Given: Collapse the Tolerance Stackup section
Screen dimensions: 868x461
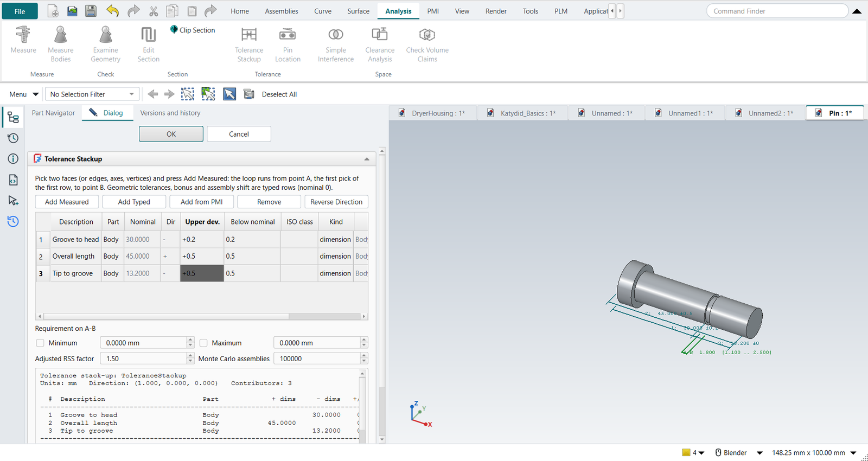Looking at the screenshot, I should coord(367,159).
